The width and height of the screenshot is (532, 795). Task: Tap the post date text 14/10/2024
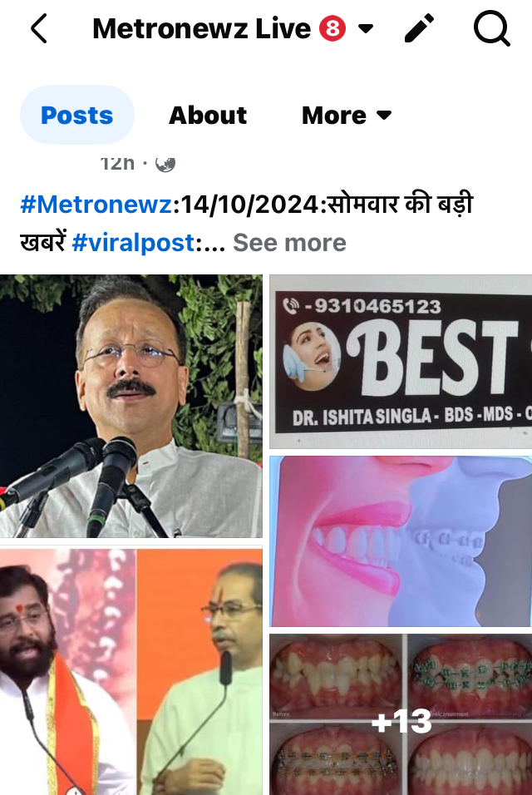tap(249, 205)
